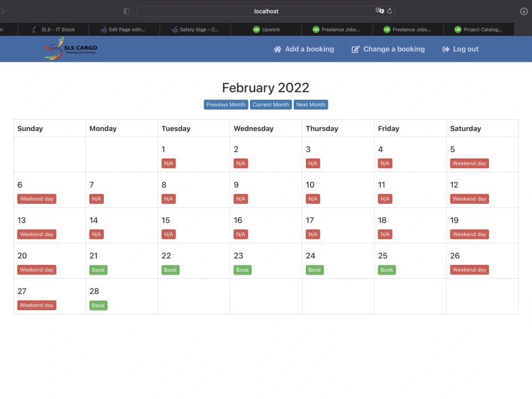Click Book for February 23

point(243,270)
